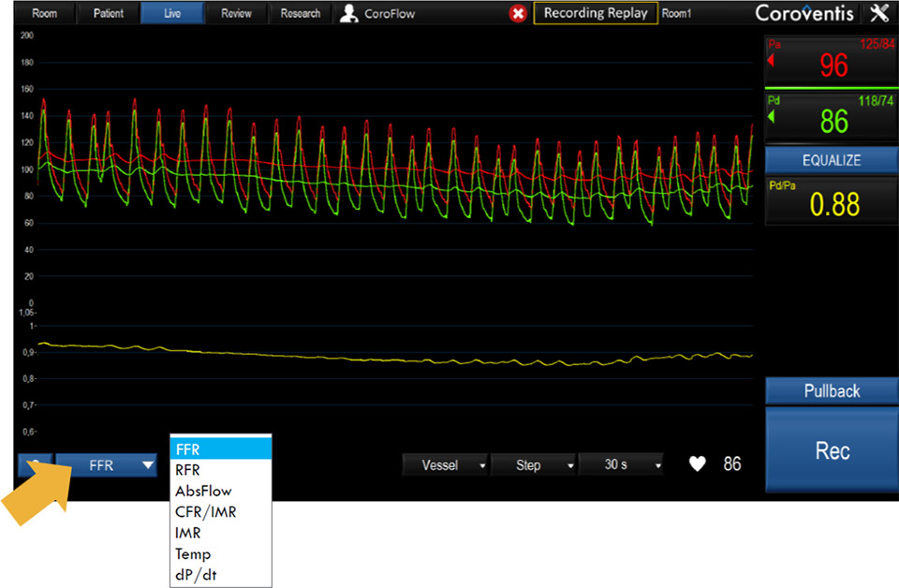
Task: Select FFR in the mode list
Action: (221, 449)
